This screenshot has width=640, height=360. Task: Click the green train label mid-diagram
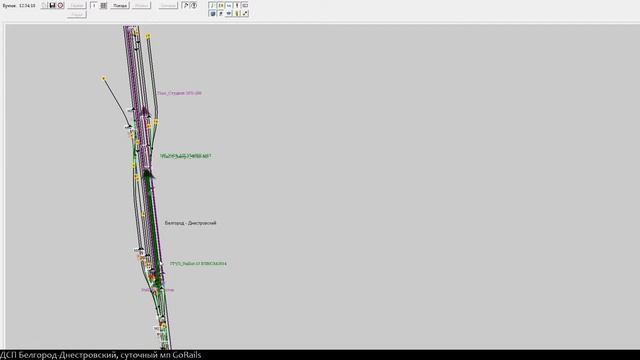coord(186,156)
